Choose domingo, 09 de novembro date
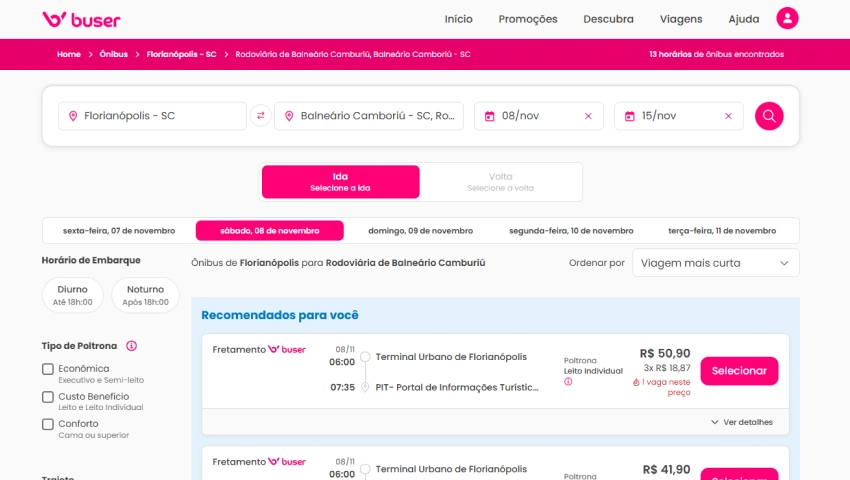Image resolution: width=850 pixels, height=480 pixels. pyautogui.click(x=421, y=231)
